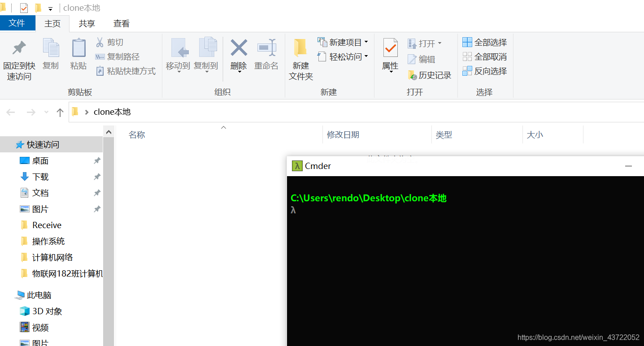644x346 pixels.
Task: Click the Delete (删除) X icon
Action: tap(239, 48)
